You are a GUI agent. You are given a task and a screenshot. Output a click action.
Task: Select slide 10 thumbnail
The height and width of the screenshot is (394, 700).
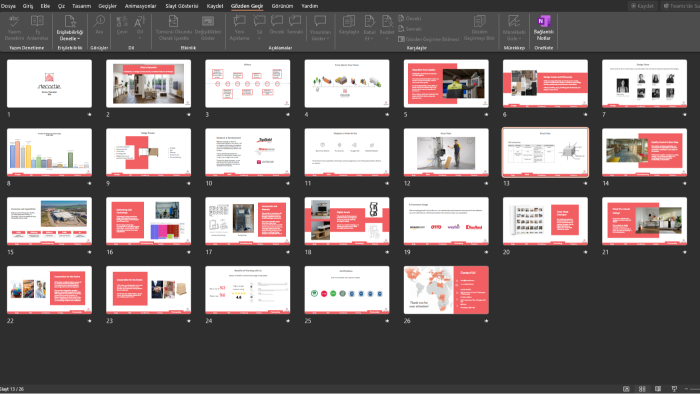pyautogui.click(x=247, y=153)
